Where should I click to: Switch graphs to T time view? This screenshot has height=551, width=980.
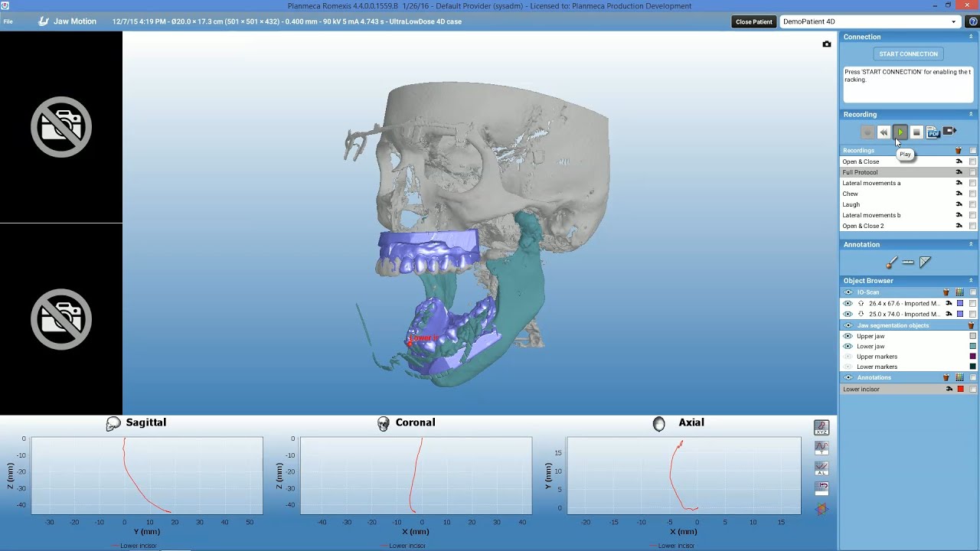822,448
